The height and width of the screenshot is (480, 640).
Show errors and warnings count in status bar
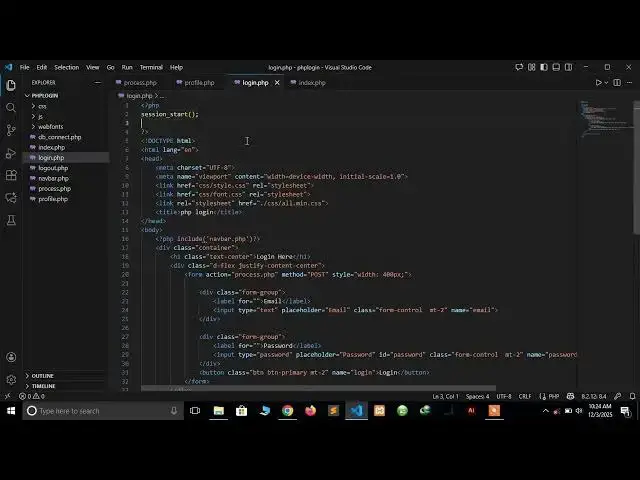[x=32, y=396]
